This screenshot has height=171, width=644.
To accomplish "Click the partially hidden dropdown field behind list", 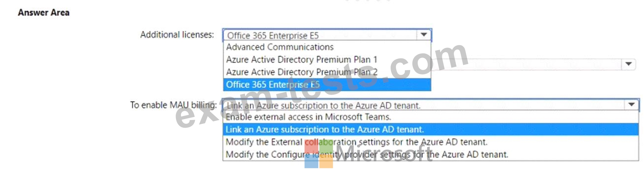I will coord(529,64).
